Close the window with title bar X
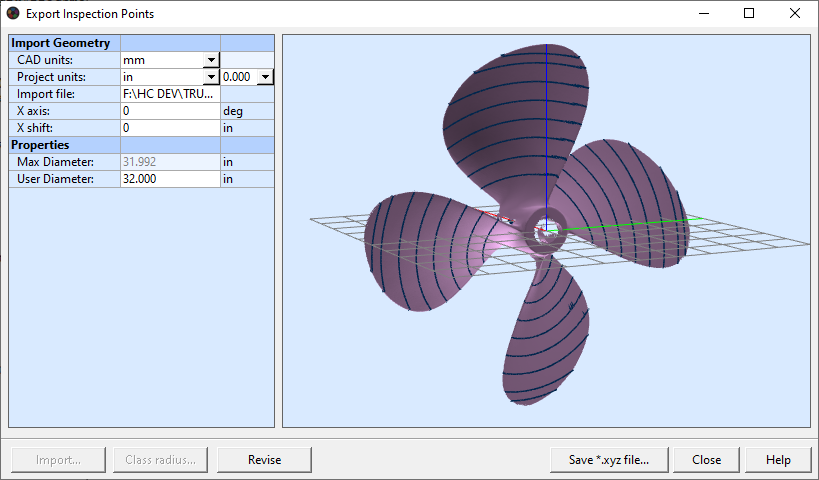Viewport: 819px width, 480px height. pyautogui.click(x=794, y=13)
